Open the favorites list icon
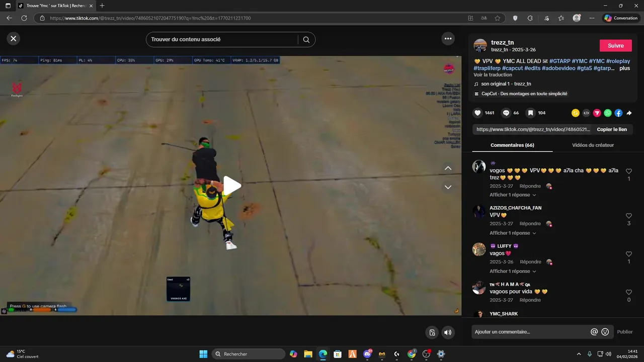644x362 pixels. pyautogui.click(x=561, y=18)
